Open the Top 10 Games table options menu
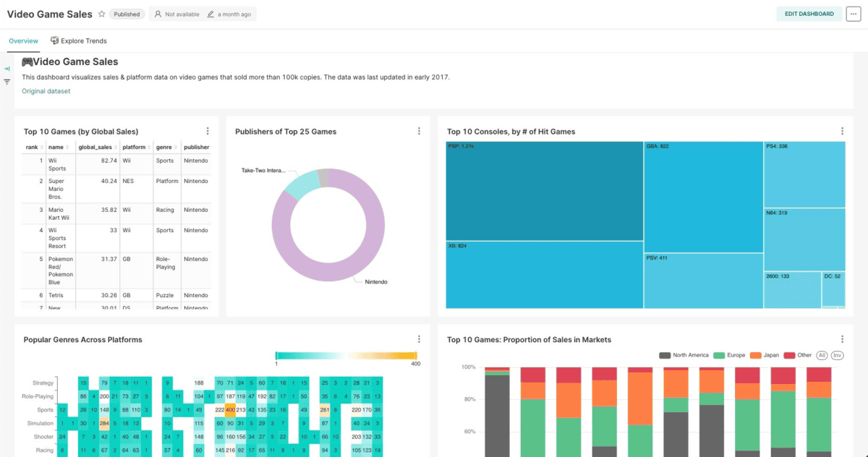 pos(208,131)
